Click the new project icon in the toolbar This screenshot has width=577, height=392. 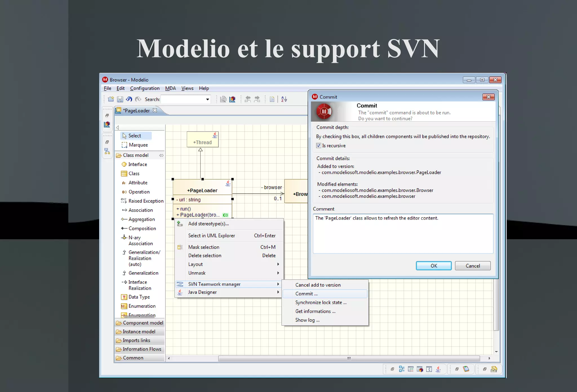coord(111,99)
